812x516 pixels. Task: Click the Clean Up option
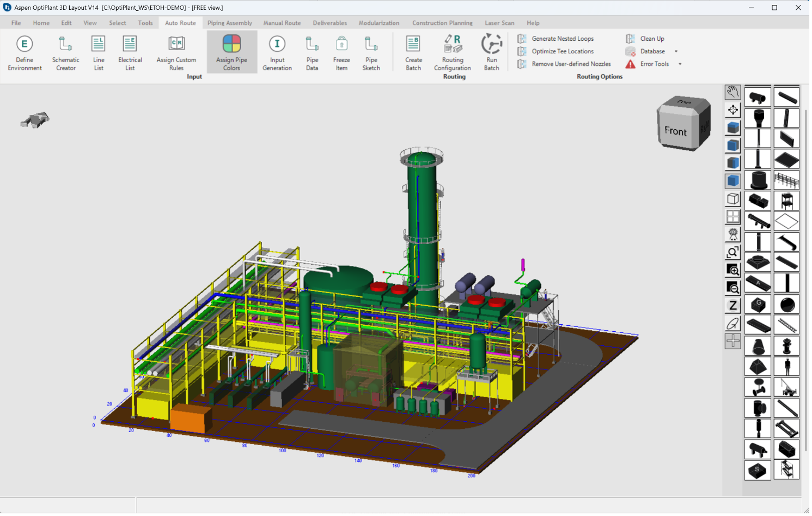645,39
